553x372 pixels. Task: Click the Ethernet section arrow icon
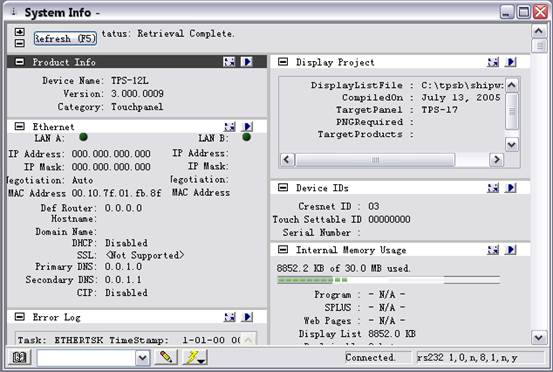coord(247,127)
